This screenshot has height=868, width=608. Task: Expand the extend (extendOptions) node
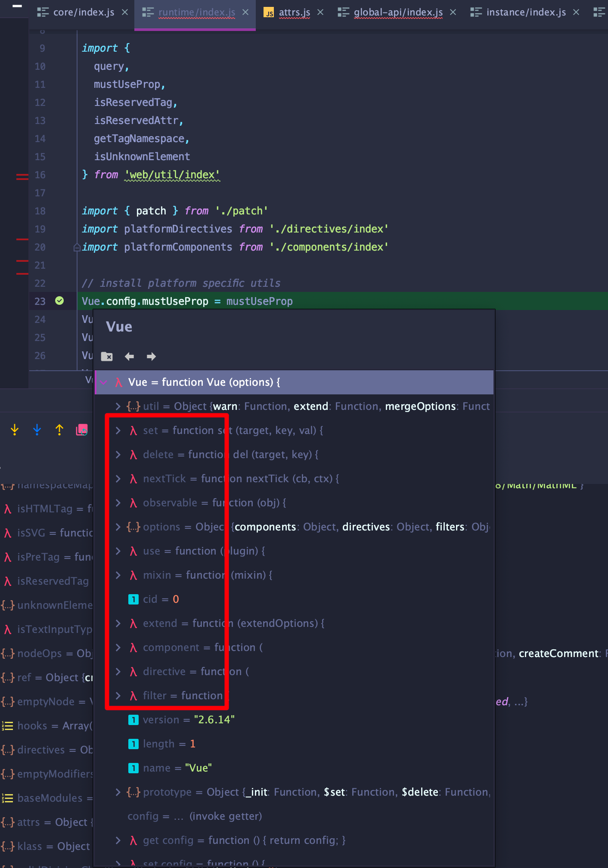(x=118, y=623)
